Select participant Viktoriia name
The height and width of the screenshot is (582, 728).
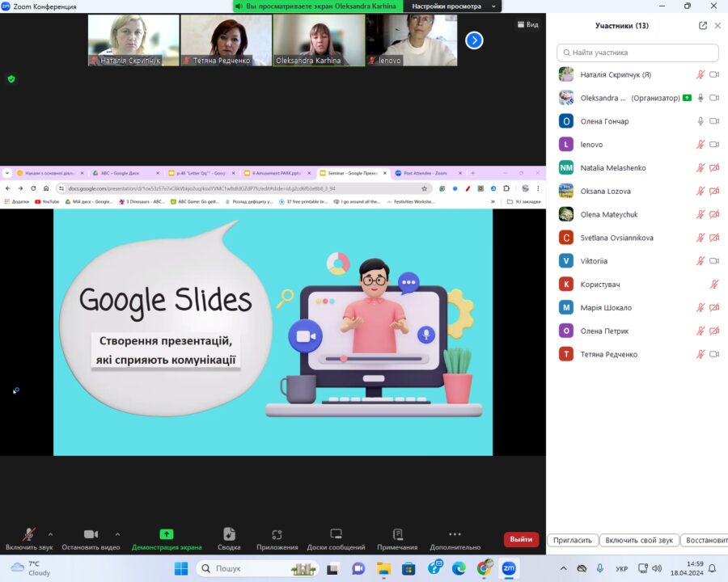pos(594,261)
